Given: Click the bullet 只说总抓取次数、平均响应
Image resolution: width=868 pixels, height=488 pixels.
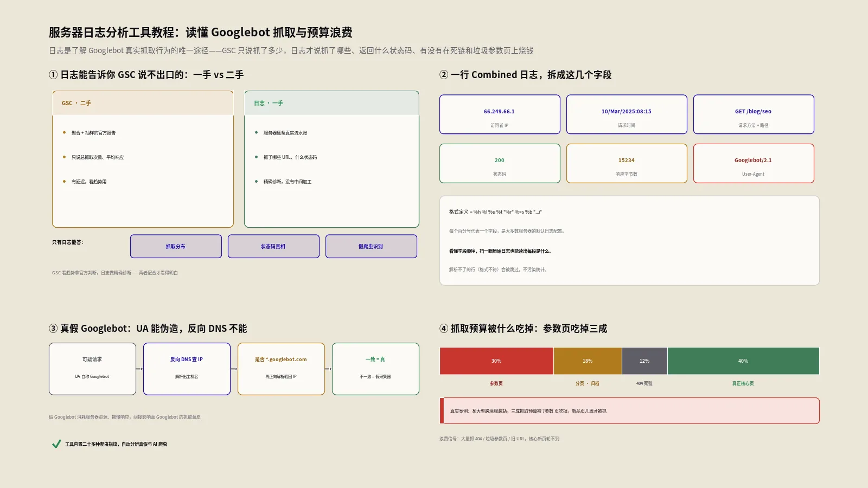Looking at the screenshot, I should click(98, 157).
